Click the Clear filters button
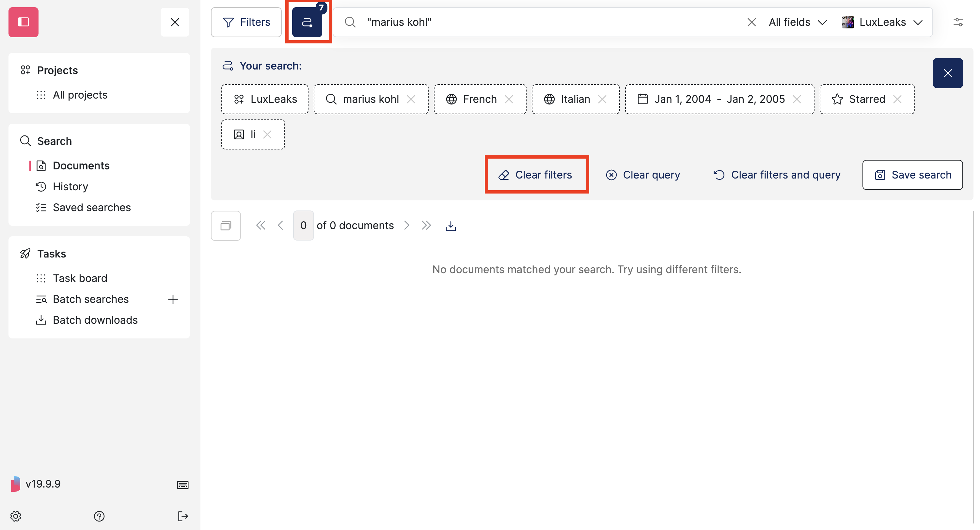The width and height of the screenshot is (980, 530). [536, 175]
